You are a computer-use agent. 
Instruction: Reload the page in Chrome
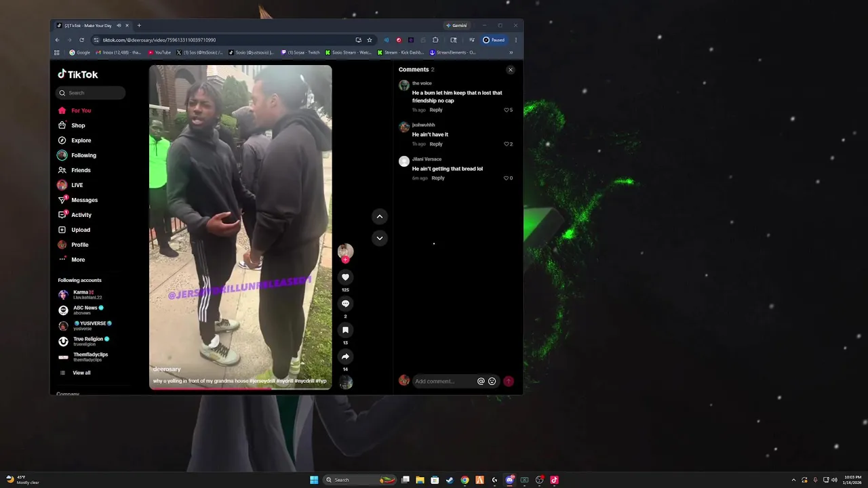81,40
